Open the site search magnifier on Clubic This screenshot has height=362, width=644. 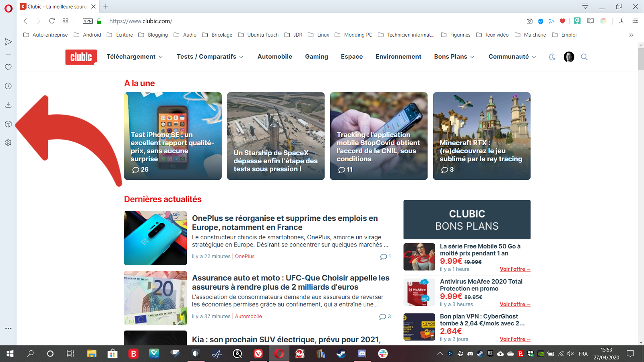coord(584,57)
